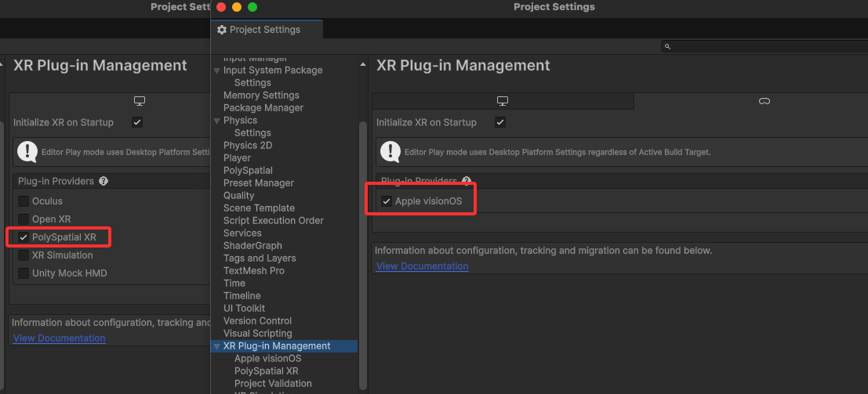The height and width of the screenshot is (394, 868).
Task: Click the sidebar scroll-up arrow
Action: pos(363,64)
